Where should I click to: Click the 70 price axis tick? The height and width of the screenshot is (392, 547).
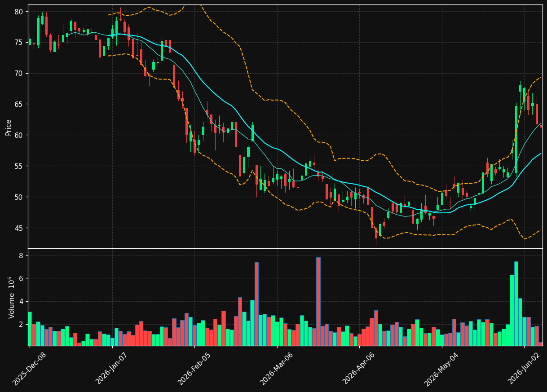18,73
